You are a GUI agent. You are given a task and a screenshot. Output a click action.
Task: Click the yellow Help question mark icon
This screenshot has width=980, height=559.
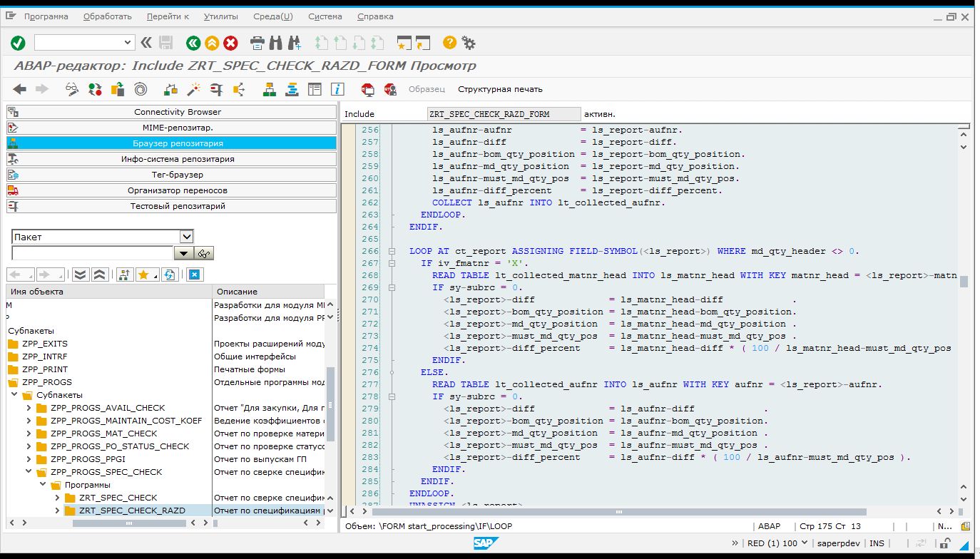click(x=449, y=43)
